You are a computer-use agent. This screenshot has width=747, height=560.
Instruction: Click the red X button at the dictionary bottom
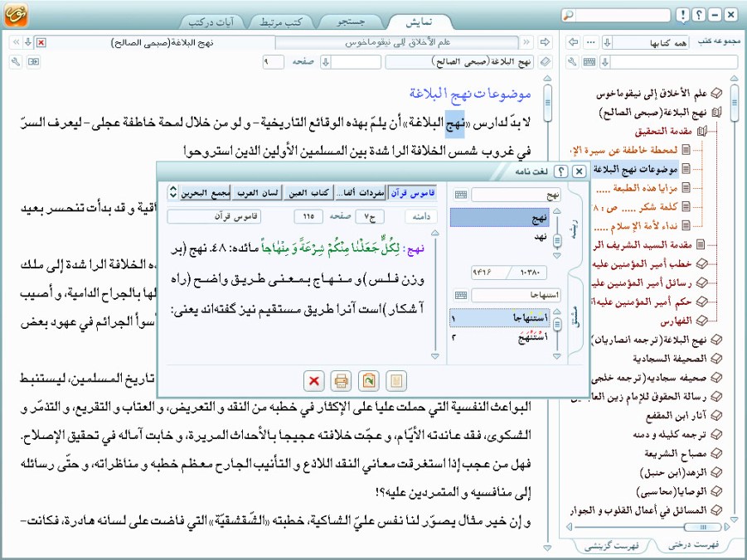(x=314, y=381)
